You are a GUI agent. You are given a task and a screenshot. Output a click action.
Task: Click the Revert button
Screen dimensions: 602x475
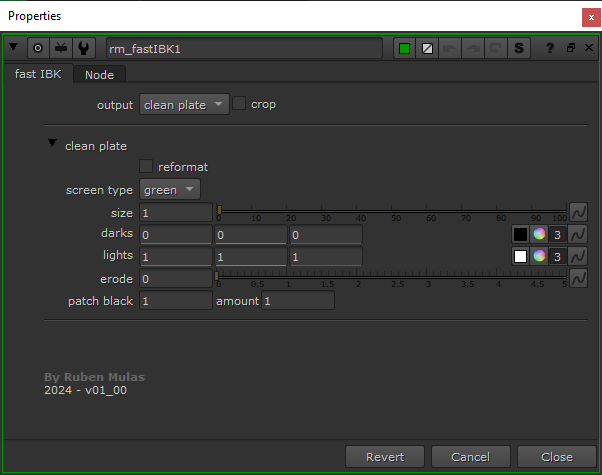click(x=385, y=457)
